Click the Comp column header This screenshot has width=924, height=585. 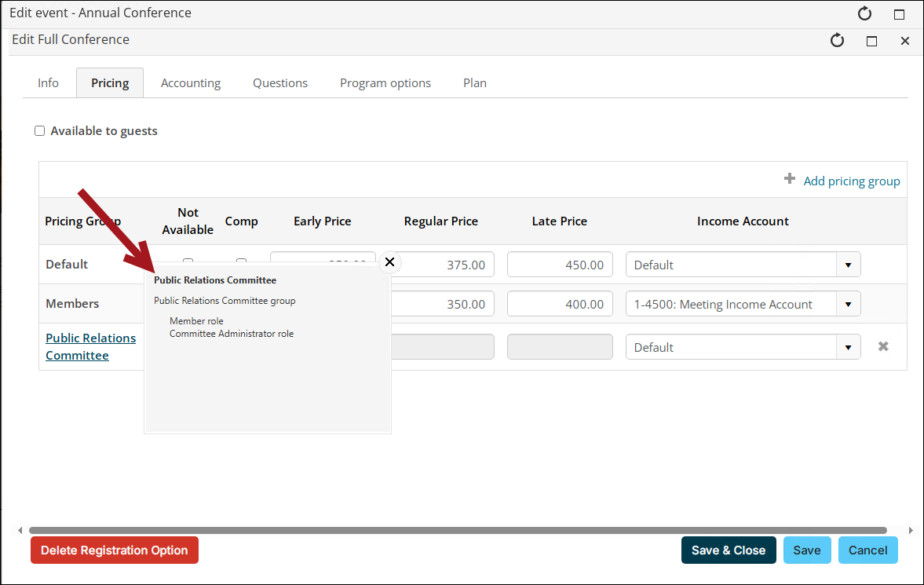pyautogui.click(x=242, y=221)
